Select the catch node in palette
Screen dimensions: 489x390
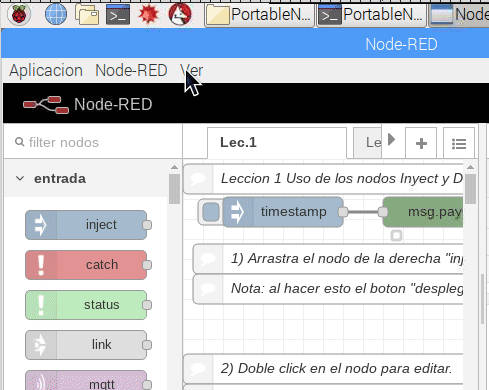pos(86,265)
